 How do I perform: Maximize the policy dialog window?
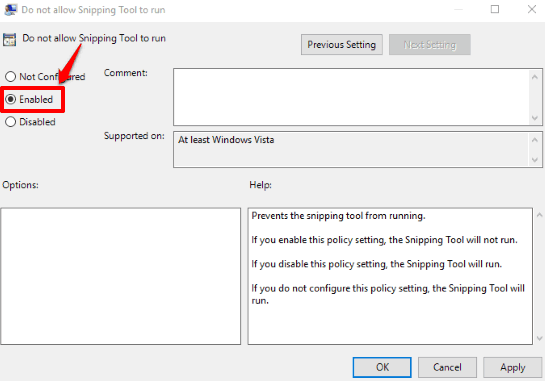[x=495, y=9]
